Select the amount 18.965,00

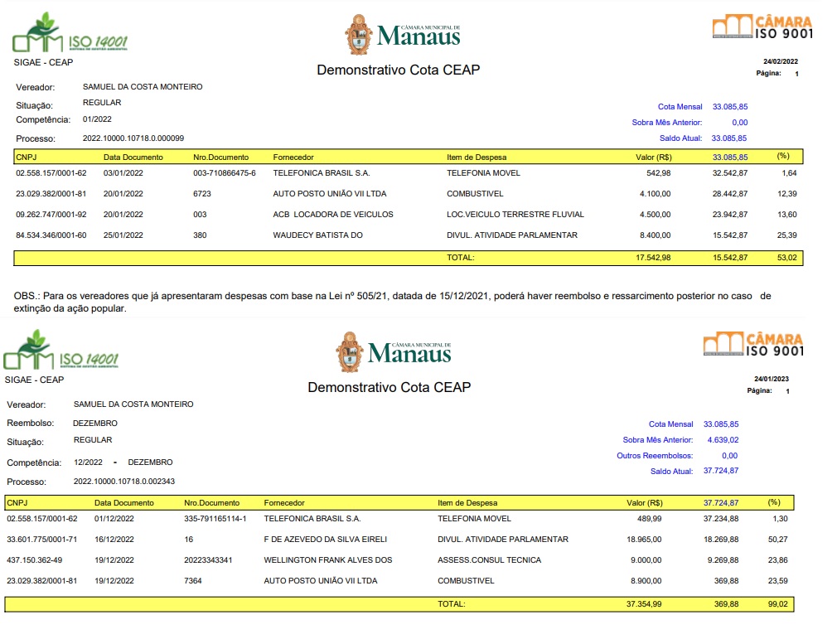[x=644, y=540]
